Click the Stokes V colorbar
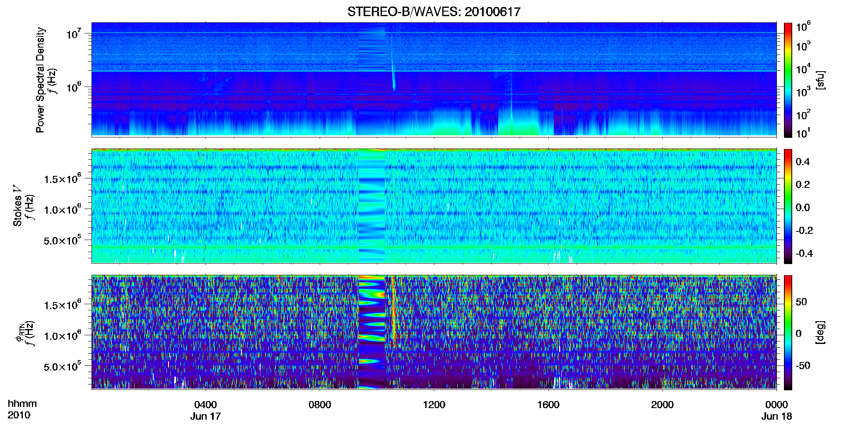The image size is (868, 447). point(788,206)
